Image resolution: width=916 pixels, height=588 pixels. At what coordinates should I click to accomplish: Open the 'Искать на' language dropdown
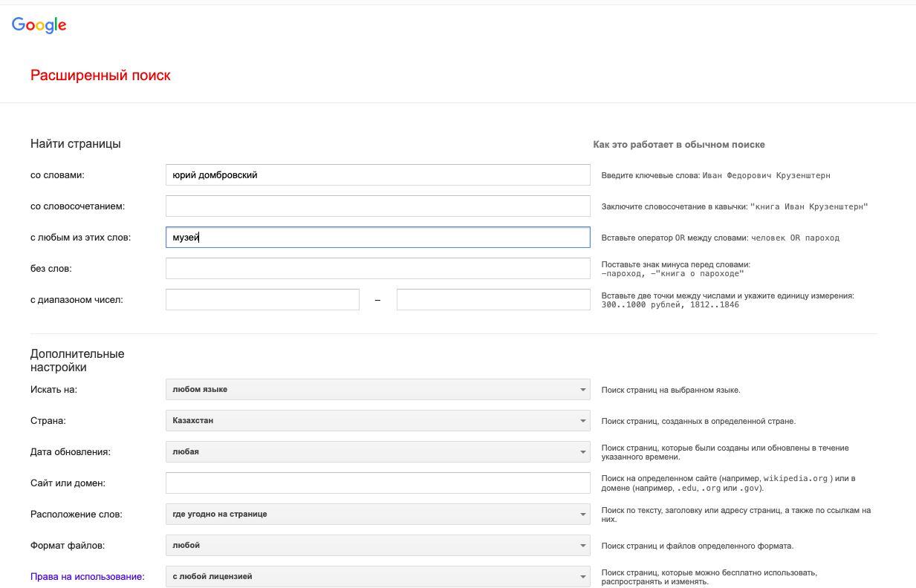click(377, 389)
